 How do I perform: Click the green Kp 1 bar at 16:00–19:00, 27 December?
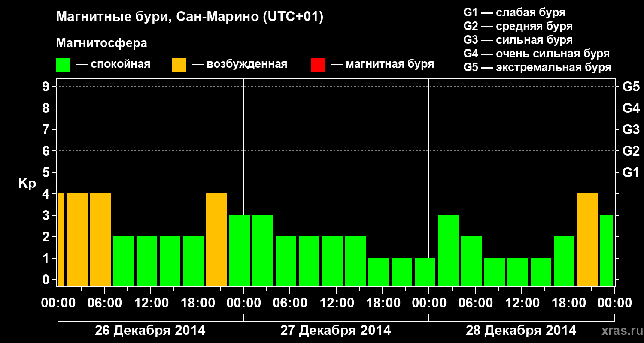(379, 272)
